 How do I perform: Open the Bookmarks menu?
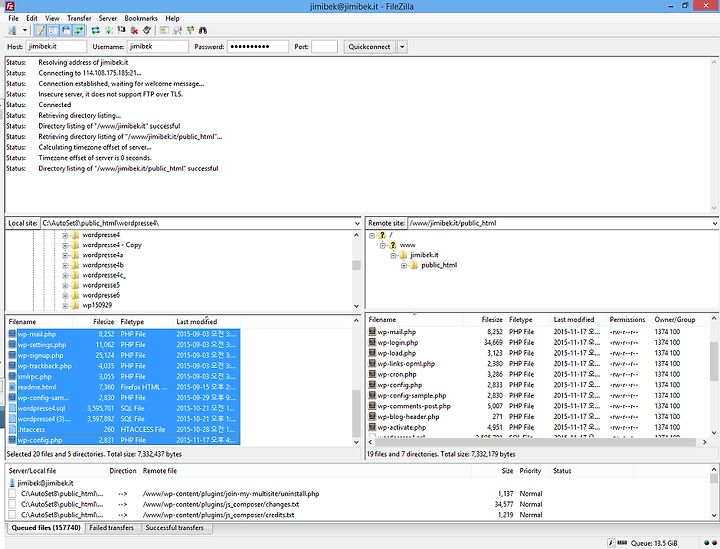141,18
